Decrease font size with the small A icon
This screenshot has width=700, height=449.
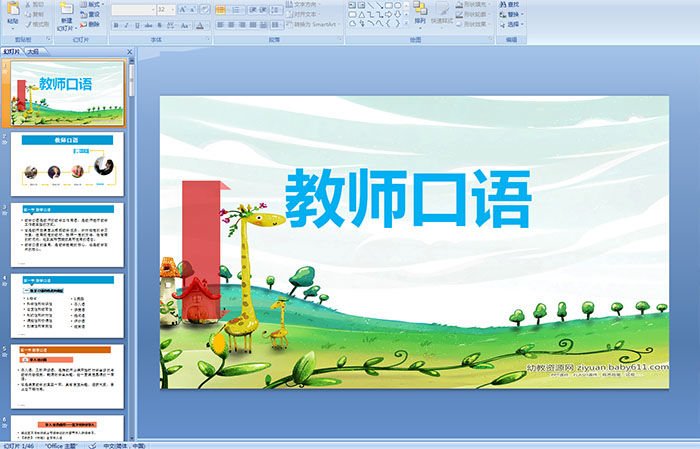[193, 9]
